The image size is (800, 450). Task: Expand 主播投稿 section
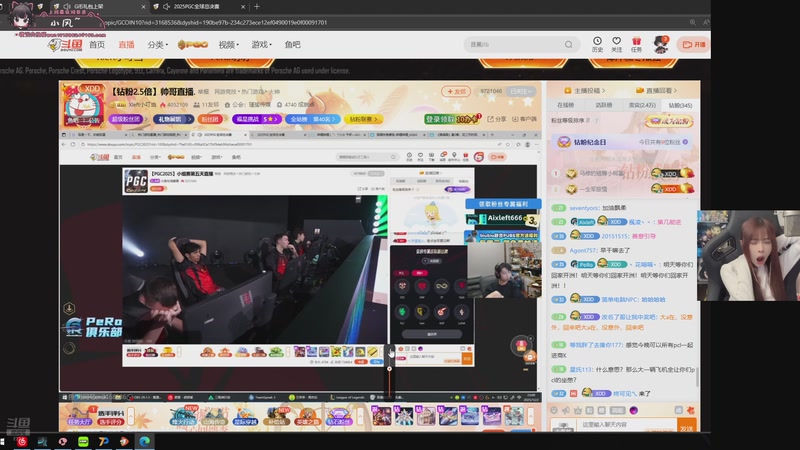[584, 90]
